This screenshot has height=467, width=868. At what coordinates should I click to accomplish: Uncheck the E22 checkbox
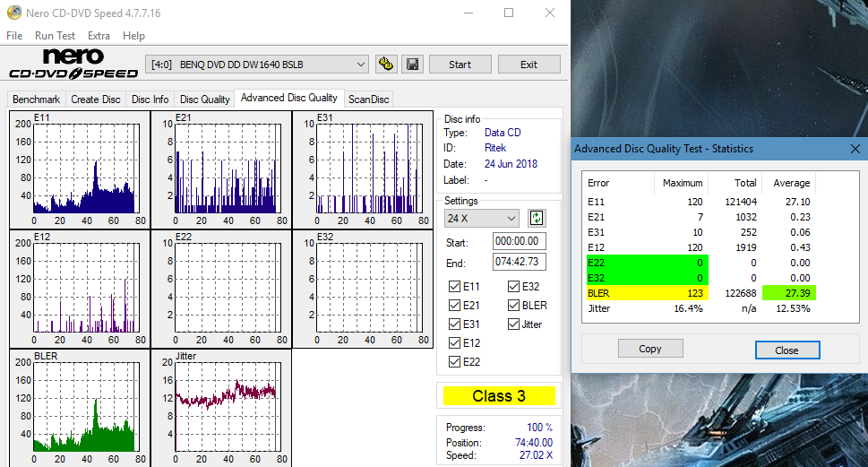pyautogui.click(x=454, y=362)
